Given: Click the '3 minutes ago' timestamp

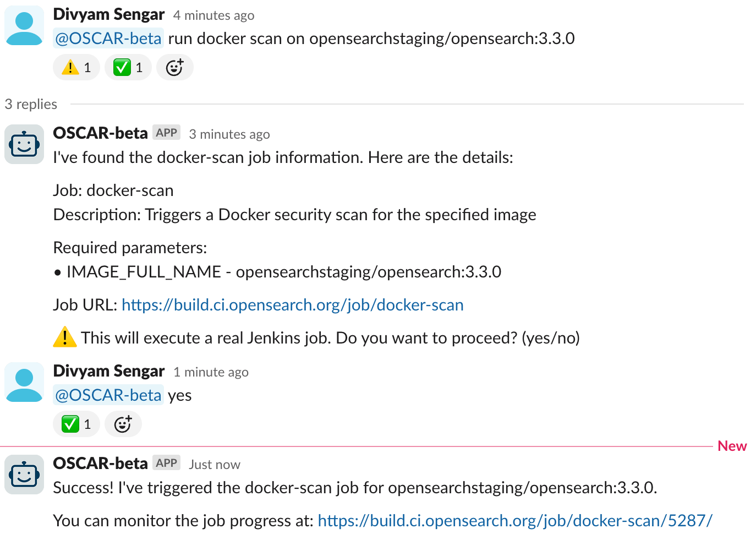Looking at the screenshot, I should pos(229,134).
